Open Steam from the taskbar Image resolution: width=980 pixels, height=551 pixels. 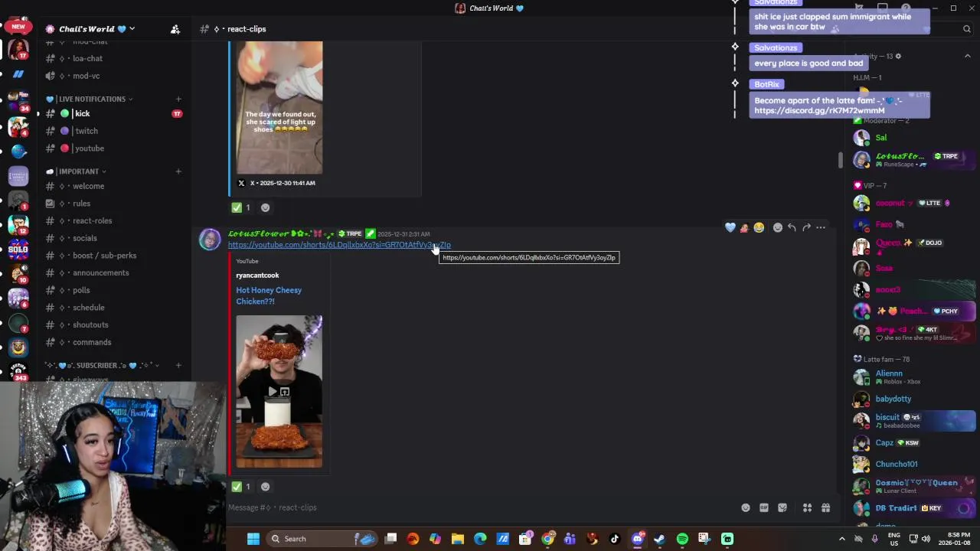click(x=659, y=539)
